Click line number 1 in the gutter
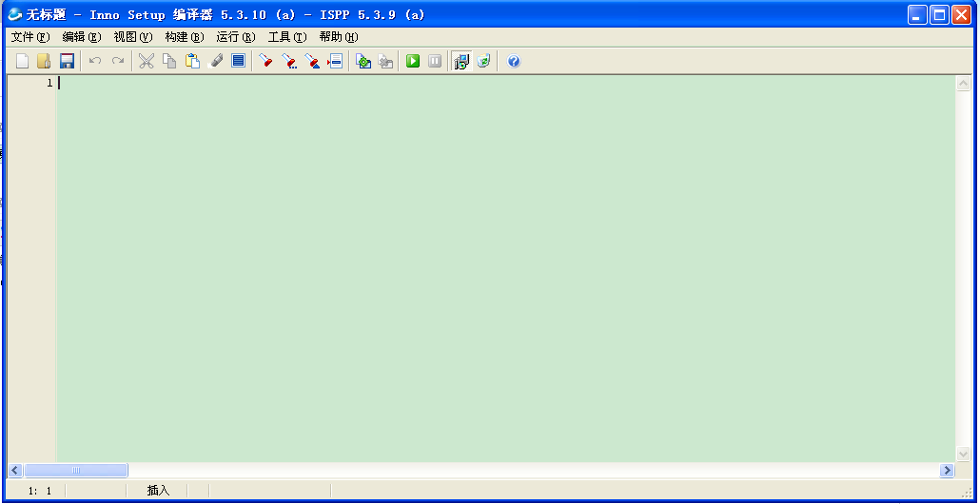This screenshot has width=980, height=504. [49, 83]
